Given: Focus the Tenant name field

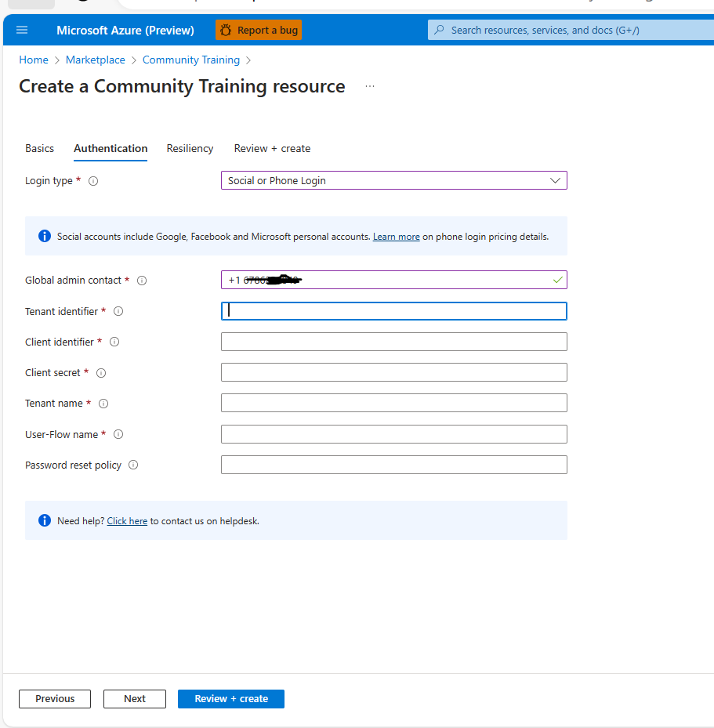Looking at the screenshot, I should pos(393,403).
